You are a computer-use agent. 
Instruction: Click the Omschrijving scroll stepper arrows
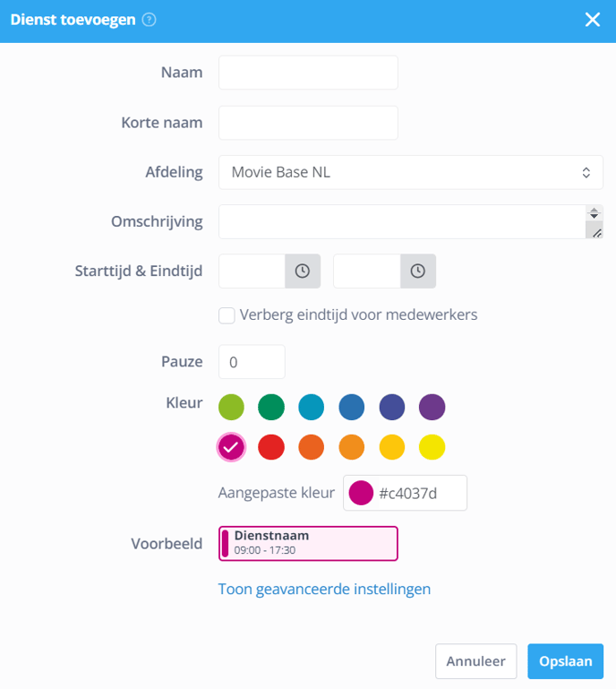[x=594, y=213]
